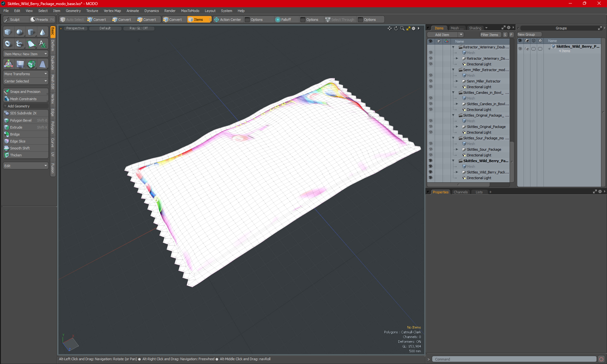Select the Sphere primitive tool
Image resolution: width=607 pixels, height=364 pixels.
click(20, 32)
